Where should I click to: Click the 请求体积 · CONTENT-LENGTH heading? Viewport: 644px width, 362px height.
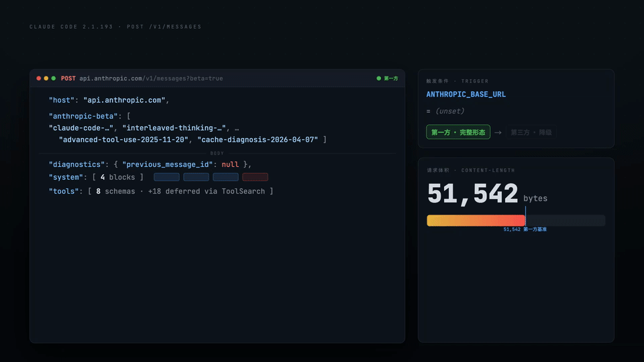[471, 170]
